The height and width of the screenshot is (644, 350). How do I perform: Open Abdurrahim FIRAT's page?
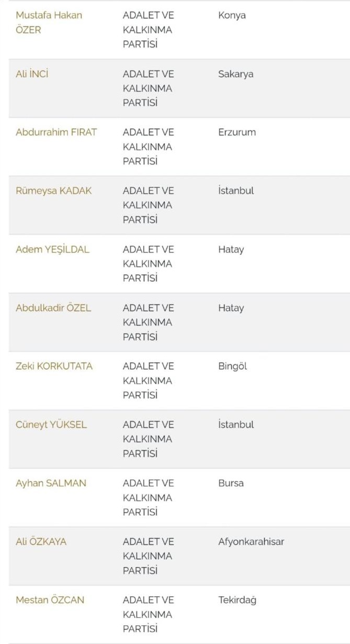[56, 132]
